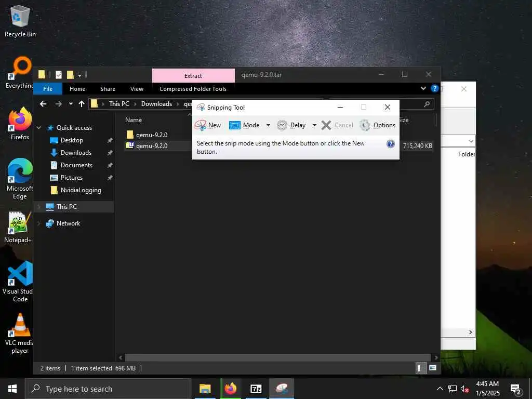The image size is (532, 399).
Task: Open Documents in the navigation pane
Action: (76, 165)
